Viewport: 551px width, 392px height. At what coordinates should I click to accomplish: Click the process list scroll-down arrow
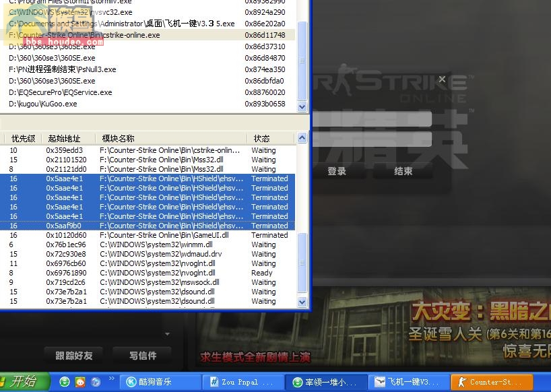302,106
